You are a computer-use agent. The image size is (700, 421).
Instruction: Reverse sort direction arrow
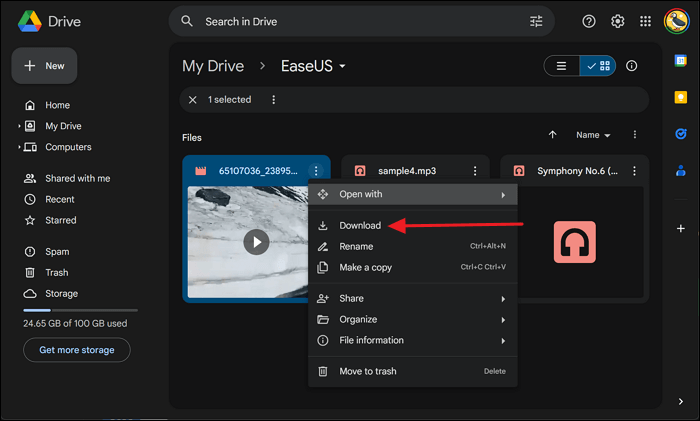pos(552,134)
